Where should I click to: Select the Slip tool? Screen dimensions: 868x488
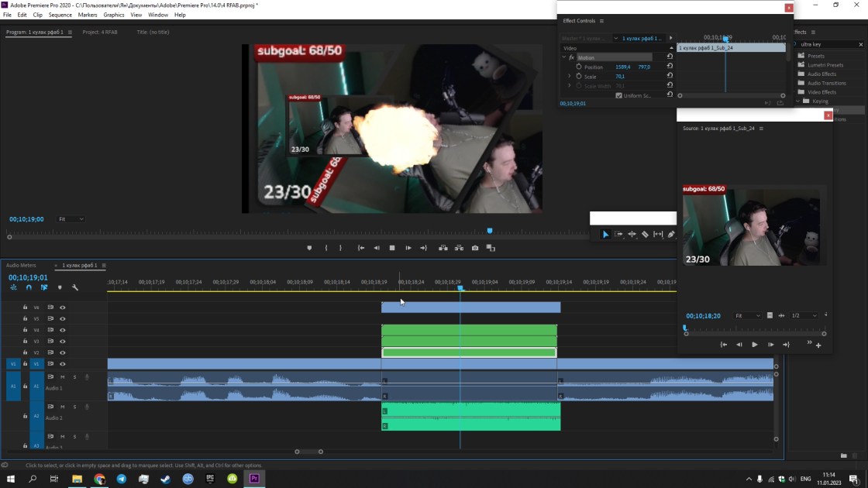click(658, 235)
